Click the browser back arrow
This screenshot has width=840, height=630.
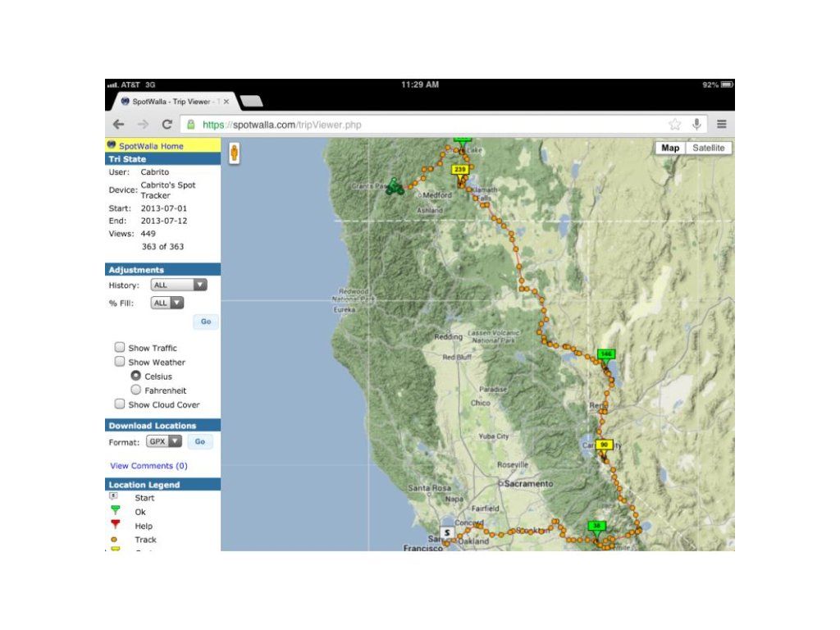point(118,125)
